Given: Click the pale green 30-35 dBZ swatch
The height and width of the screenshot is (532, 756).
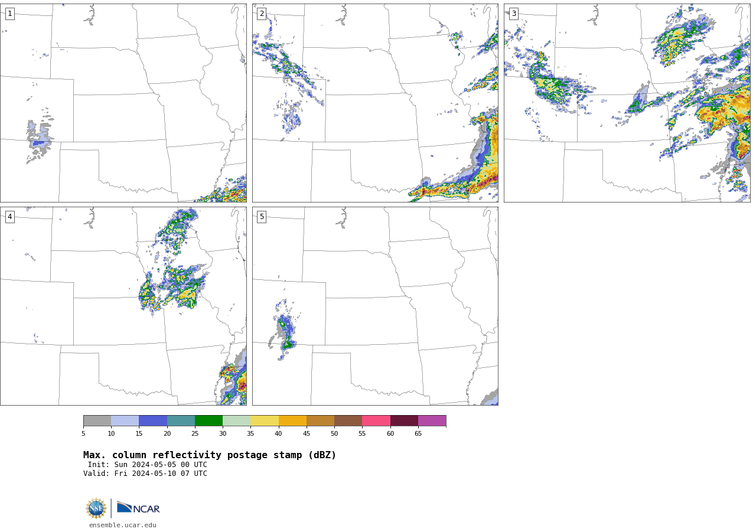Looking at the screenshot, I should 237,421.
